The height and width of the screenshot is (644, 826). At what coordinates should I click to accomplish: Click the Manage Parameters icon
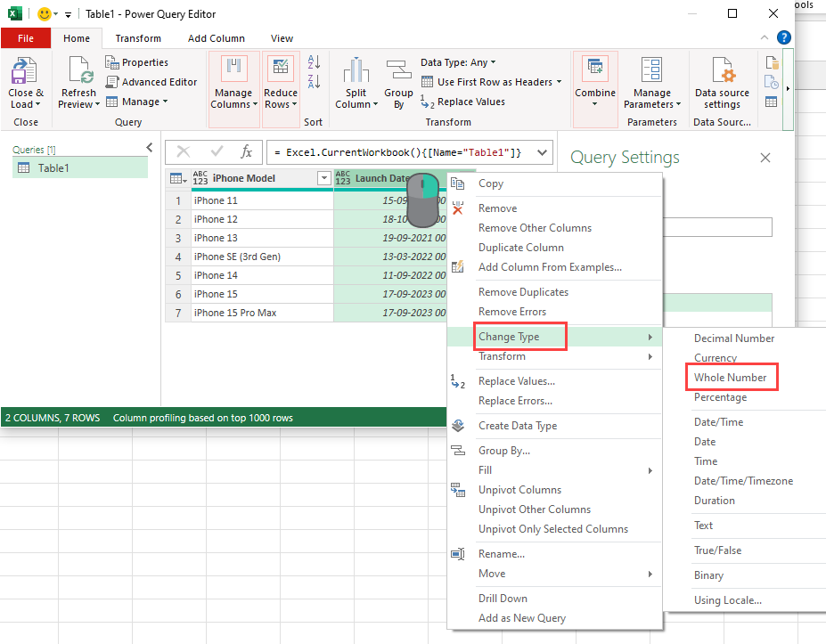point(651,69)
